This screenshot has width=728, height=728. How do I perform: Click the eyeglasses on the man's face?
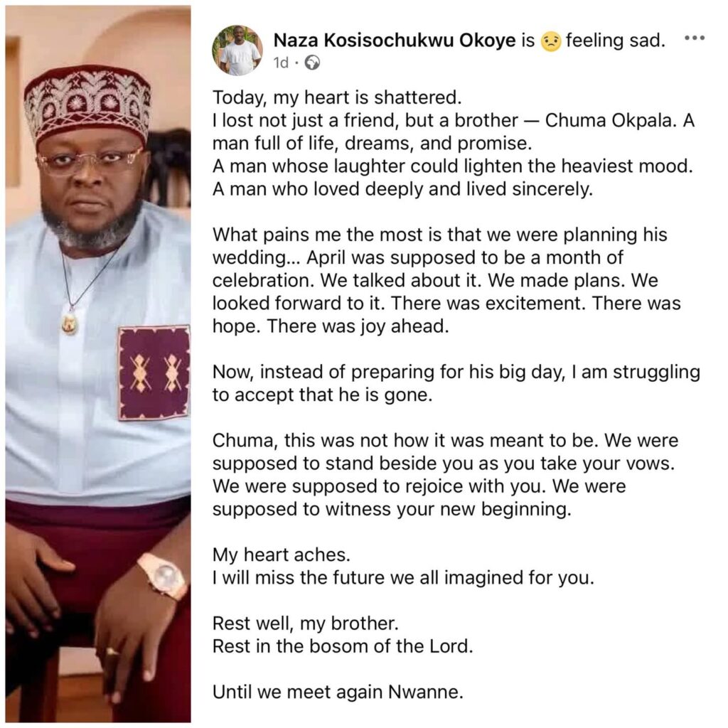(x=89, y=161)
